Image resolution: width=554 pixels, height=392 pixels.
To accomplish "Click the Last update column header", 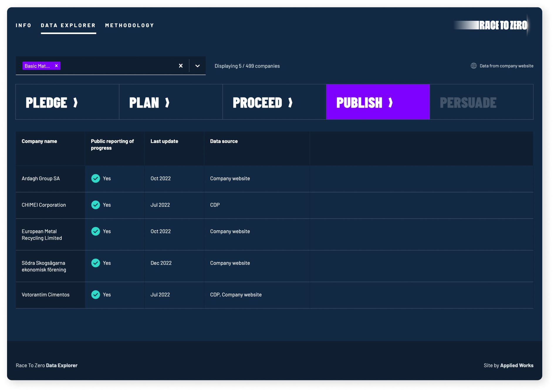I will pyautogui.click(x=164, y=141).
